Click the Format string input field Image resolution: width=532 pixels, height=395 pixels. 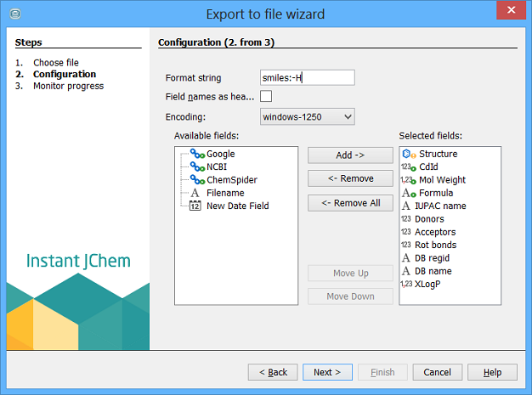pos(307,78)
